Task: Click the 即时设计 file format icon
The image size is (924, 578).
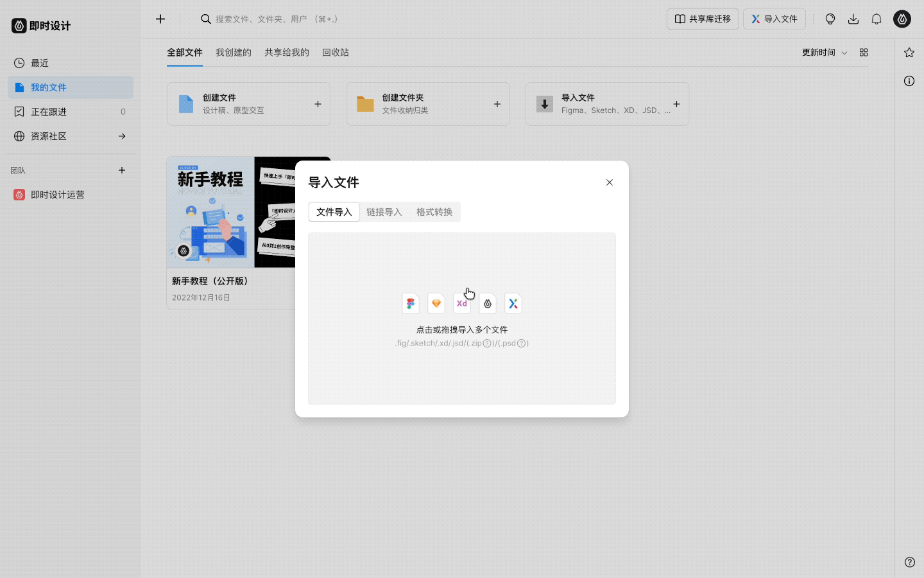Action: pos(488,303)
